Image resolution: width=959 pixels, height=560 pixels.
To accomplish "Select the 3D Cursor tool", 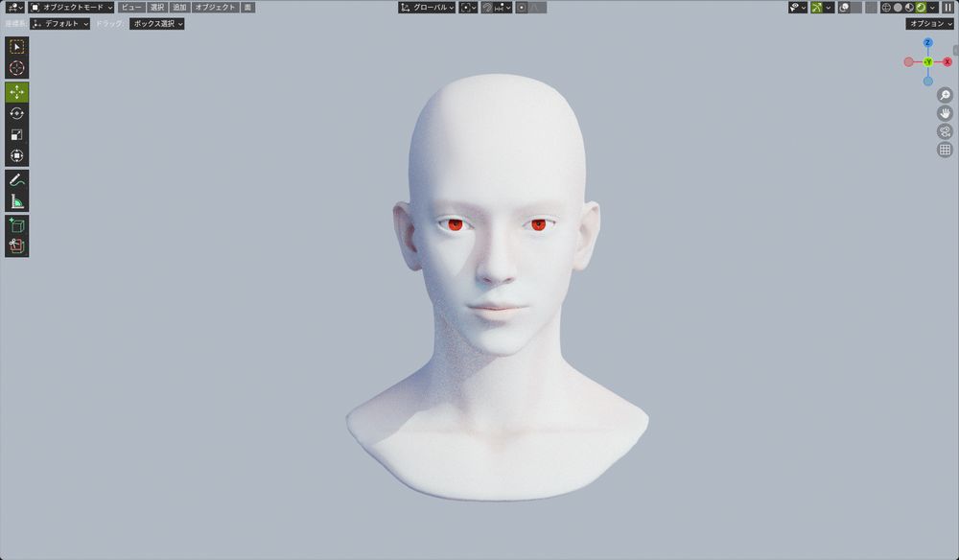I will point(16,68).
